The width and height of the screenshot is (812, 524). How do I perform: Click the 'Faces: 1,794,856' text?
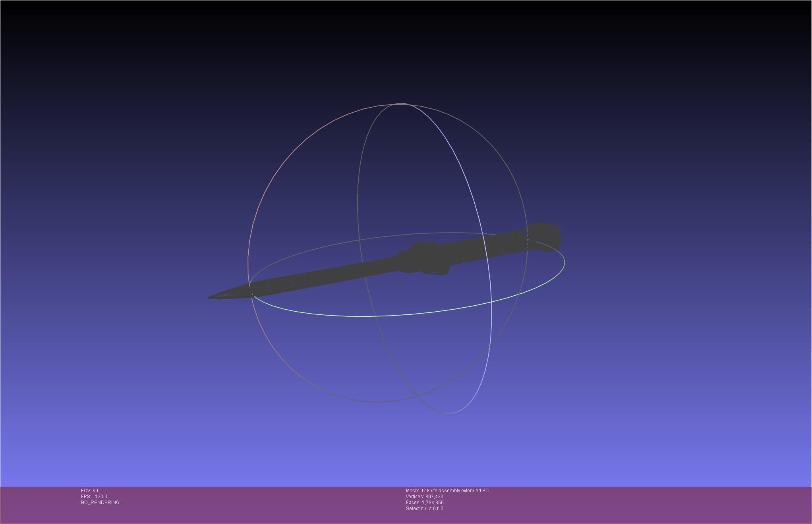(x=425, y=503)
